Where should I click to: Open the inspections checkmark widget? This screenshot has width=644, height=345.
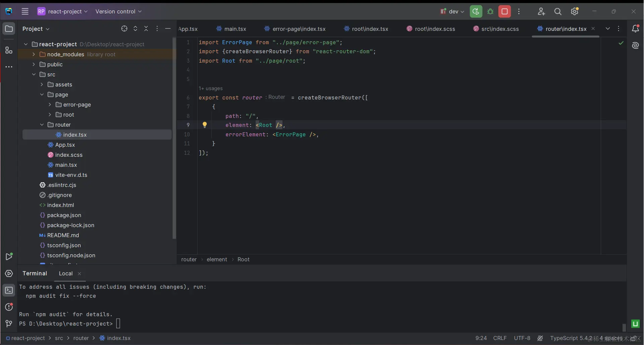(621, 43)
